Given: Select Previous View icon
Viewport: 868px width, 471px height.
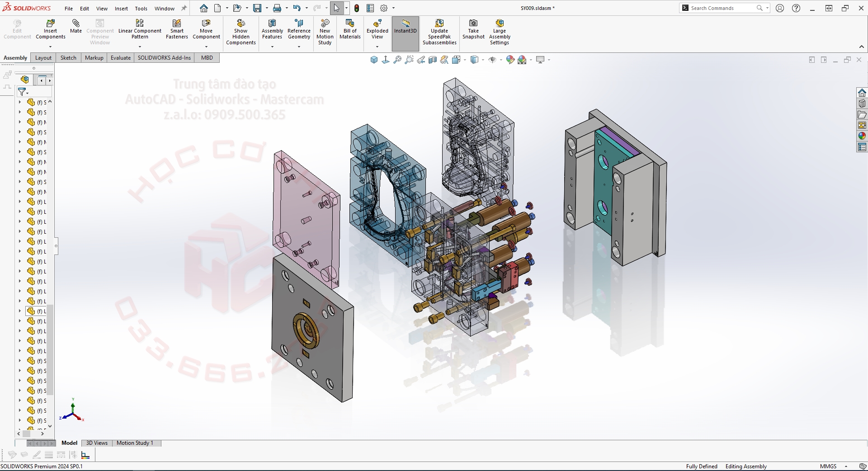Looking at the screenshot, I should coord(421,60).
